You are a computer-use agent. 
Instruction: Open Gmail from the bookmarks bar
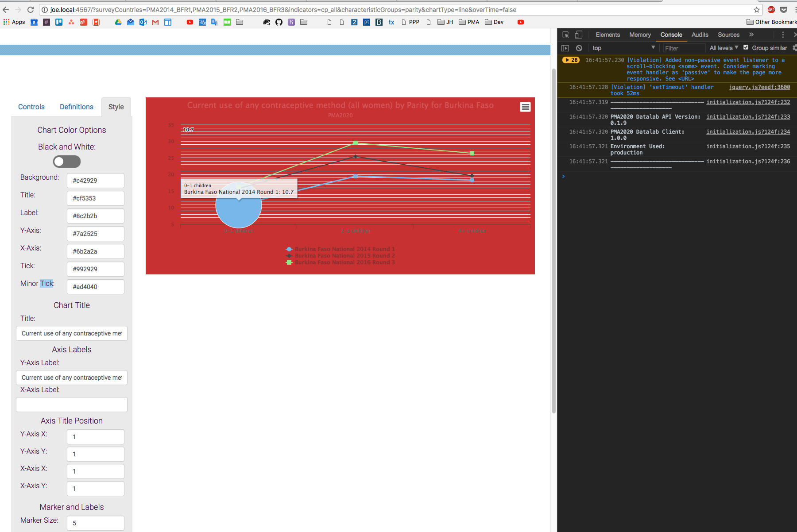155,22
